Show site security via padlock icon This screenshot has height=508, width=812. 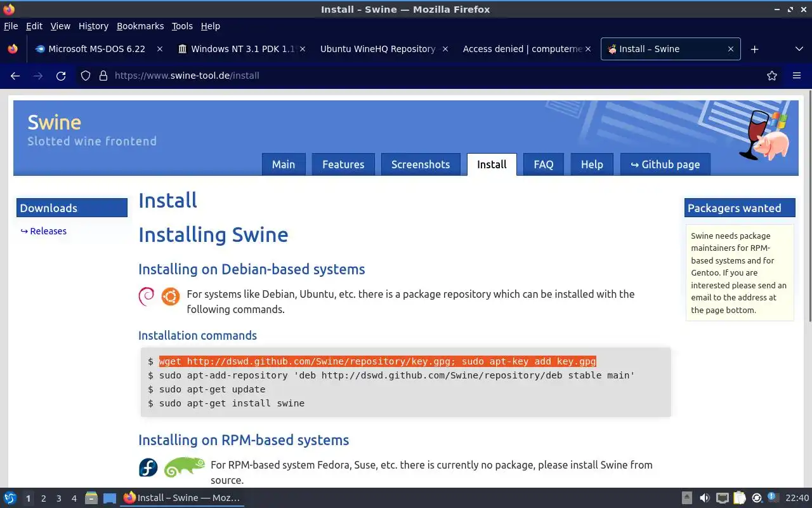click(103, 76)
